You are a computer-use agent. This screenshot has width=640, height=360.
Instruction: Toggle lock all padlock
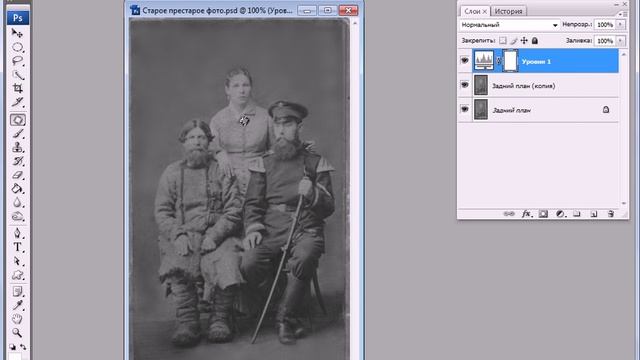click(535, 40)
